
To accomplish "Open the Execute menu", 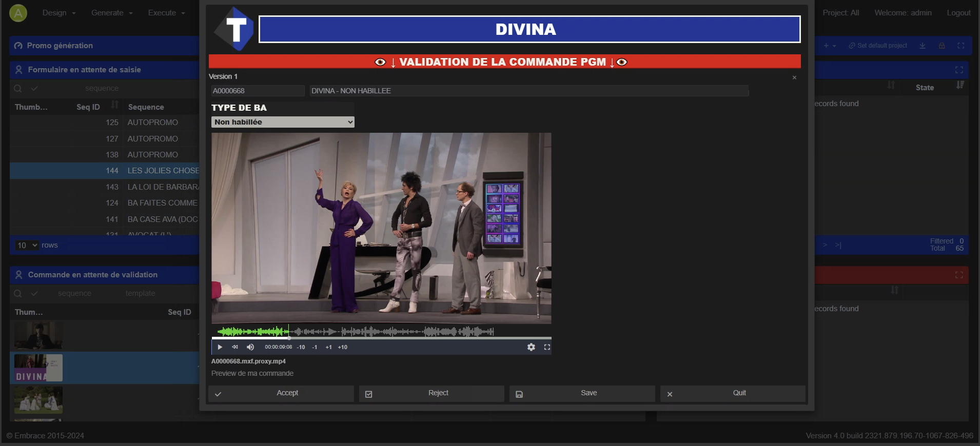I will (166, 13).
